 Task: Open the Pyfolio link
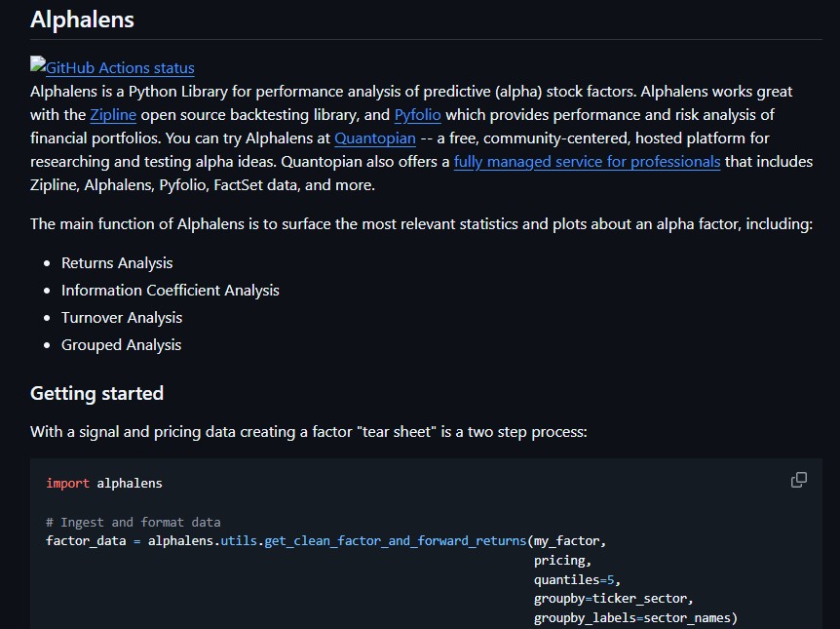[417, 115]
